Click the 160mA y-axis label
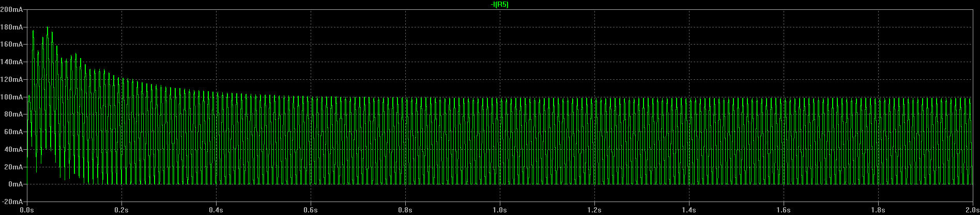The width and height of the screenshot is (980, 215). coord(11,45)
